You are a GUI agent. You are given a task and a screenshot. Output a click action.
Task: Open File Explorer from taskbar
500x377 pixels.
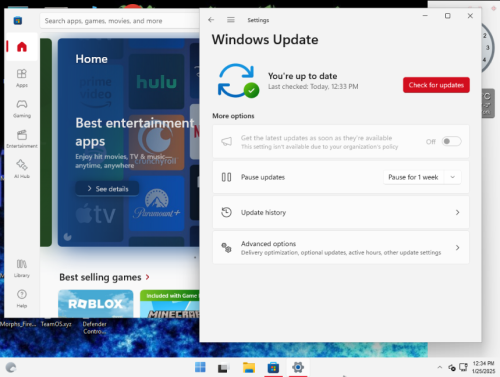click(x=249, y=367)
